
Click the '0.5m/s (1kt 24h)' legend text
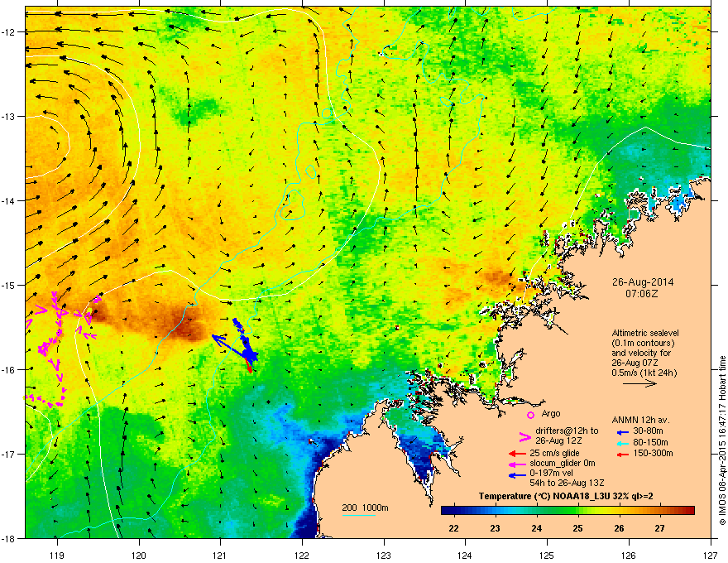point(644,373)
